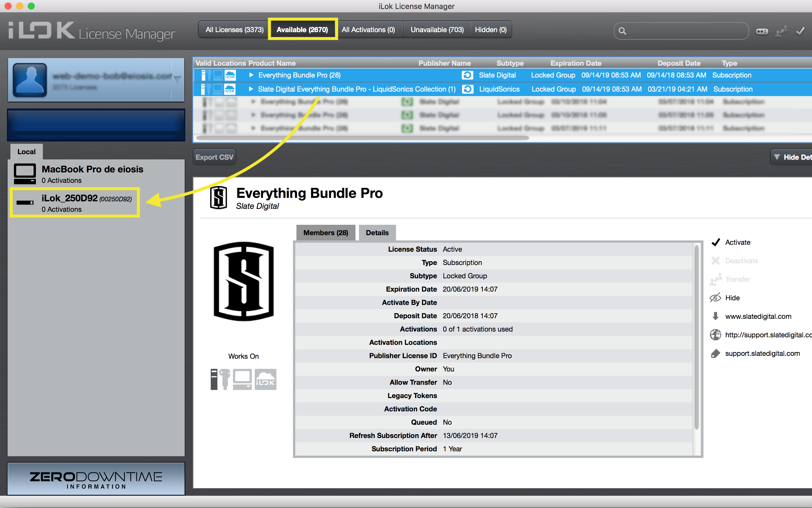This screenshot has height=508, width=812.
Task: Click the Works On iLok Cloud icon
Action: [x=265, y=379]
